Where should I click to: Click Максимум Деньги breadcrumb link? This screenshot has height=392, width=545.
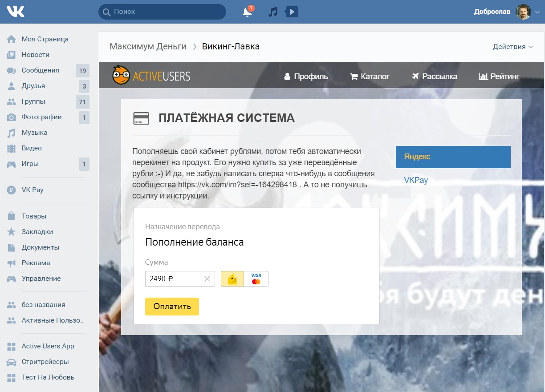click(148, 46)
